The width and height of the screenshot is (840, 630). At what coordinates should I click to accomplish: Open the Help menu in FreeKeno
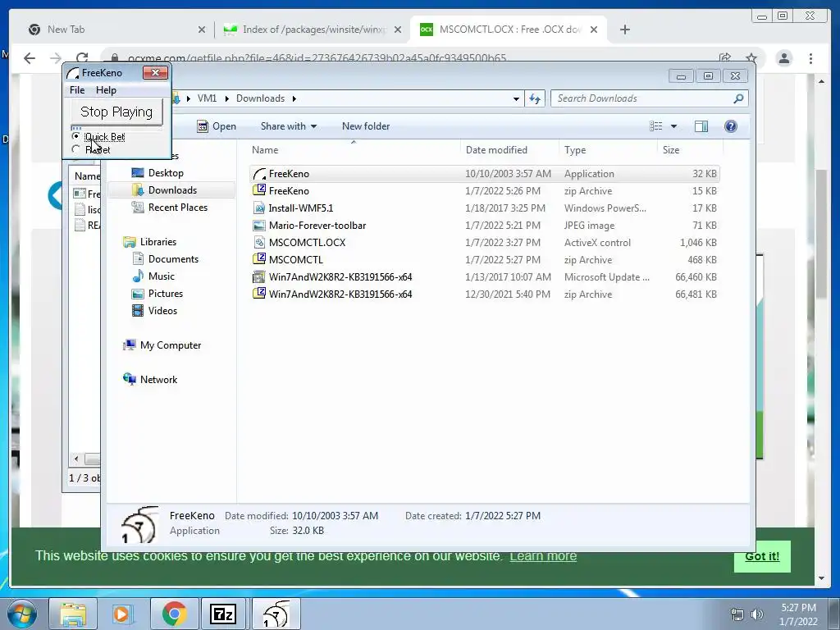(x=106, y=90)
